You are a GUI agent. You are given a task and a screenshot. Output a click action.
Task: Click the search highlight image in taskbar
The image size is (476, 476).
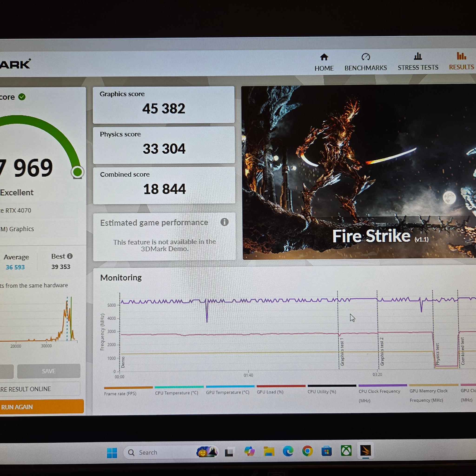pyautogui.click(x=207, y=452)
